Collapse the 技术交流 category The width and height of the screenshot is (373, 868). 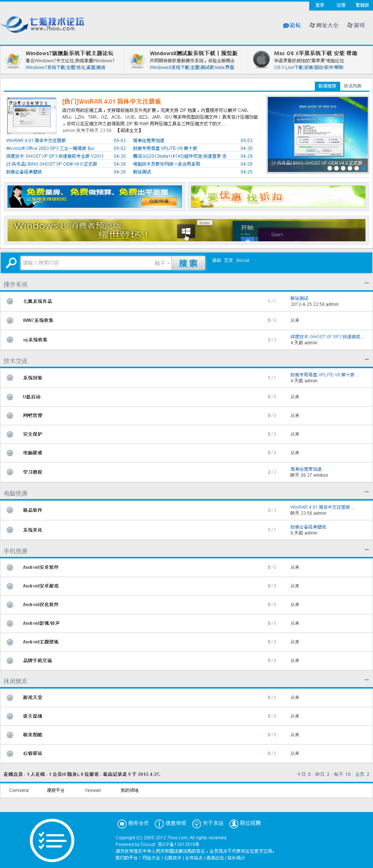(367, 360)
